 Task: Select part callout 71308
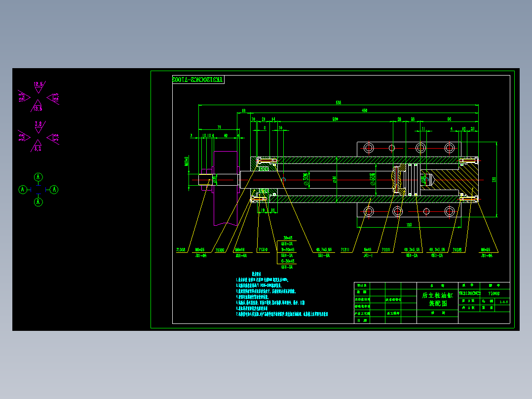(x=181, y=250)
